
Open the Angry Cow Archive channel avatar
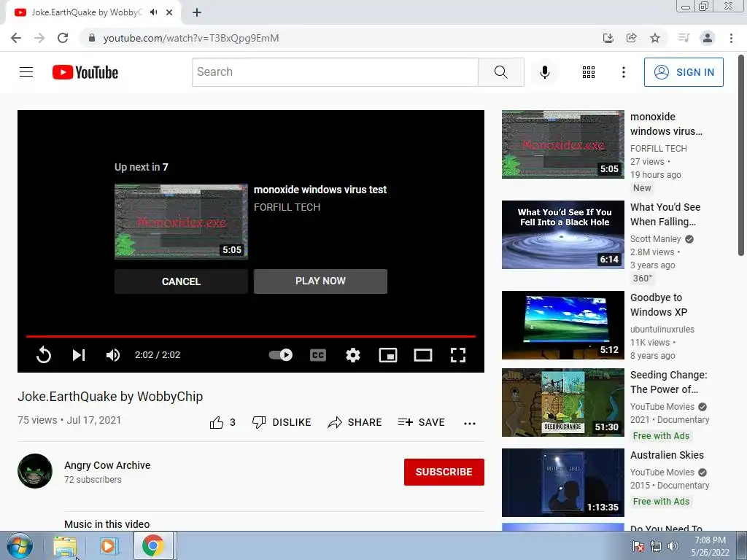(35, 471)
